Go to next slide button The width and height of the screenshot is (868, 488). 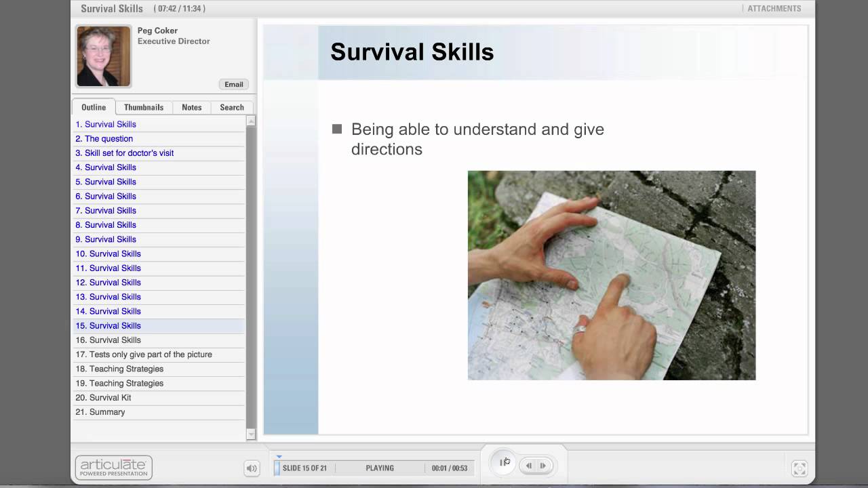pyautogui.click(x=544, y=466)
